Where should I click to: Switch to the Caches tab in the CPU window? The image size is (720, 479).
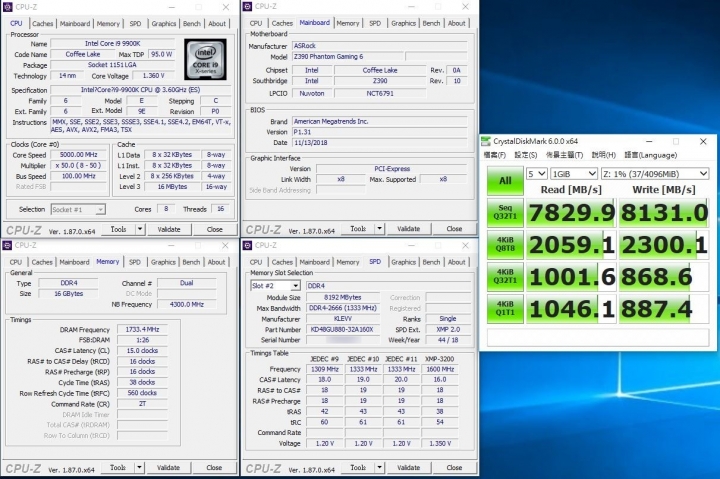click(x=43, y=23)
